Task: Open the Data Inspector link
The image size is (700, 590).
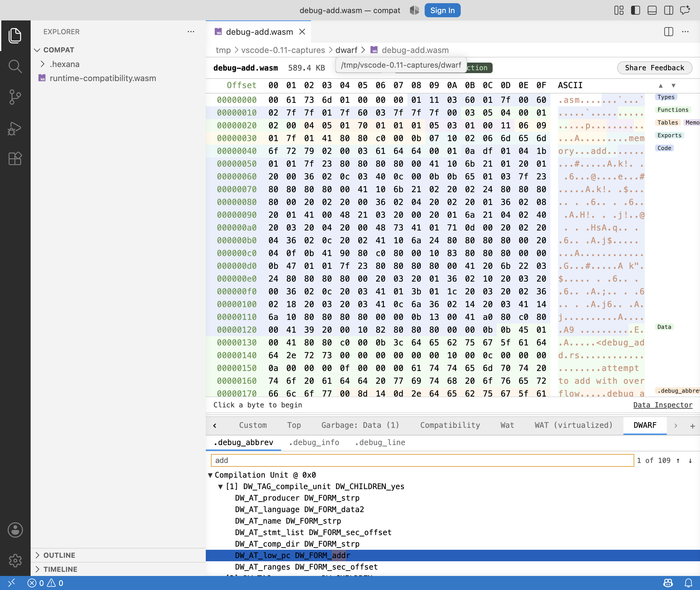Action: click(x=663, y=405)
